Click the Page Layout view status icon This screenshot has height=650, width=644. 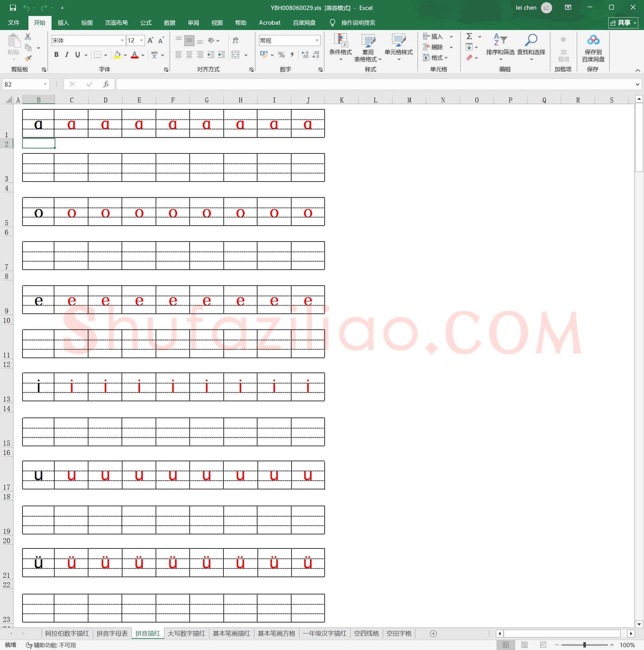tap(524, 645)
